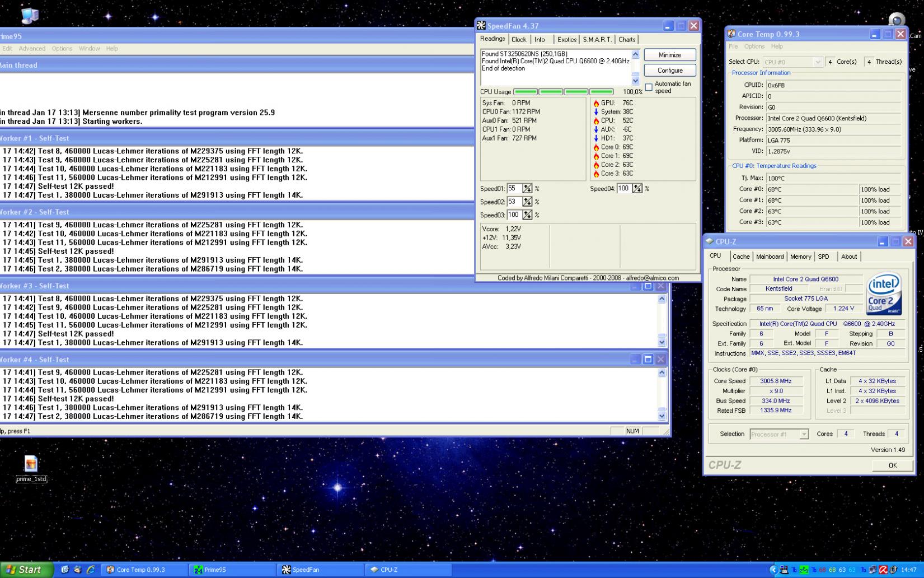The height and width of the screenshot is (578, 924).
Task: Expand hidden system tray icons arrow
Action: point(773,570)
